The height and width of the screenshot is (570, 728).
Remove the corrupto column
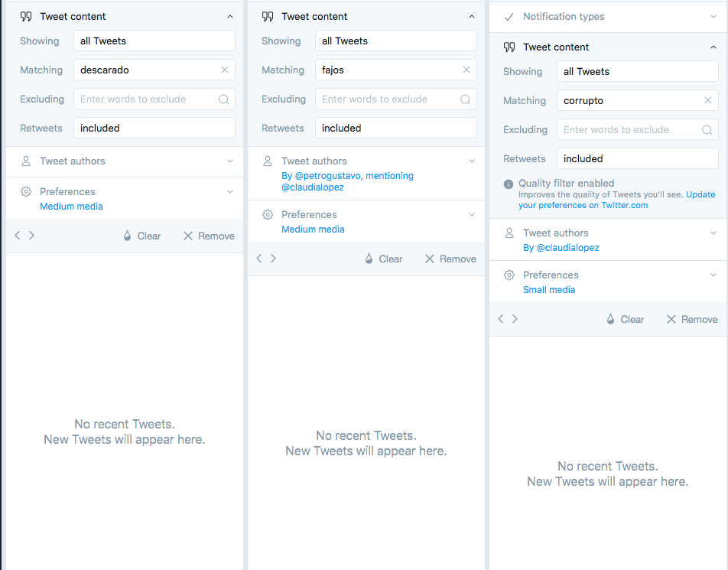coord(692,319)
